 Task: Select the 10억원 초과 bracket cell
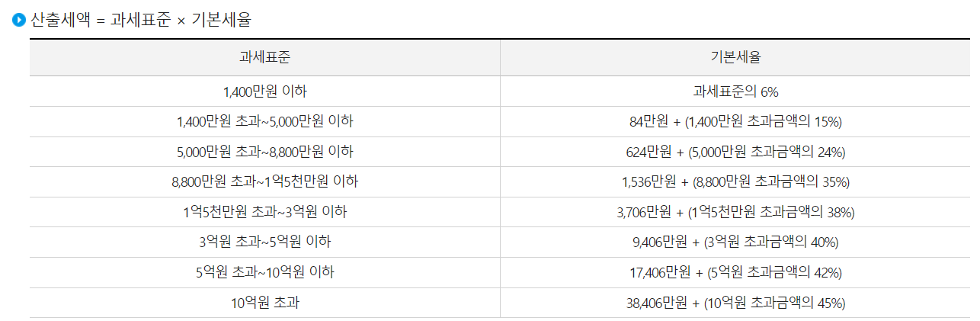[x=264, y=303]
